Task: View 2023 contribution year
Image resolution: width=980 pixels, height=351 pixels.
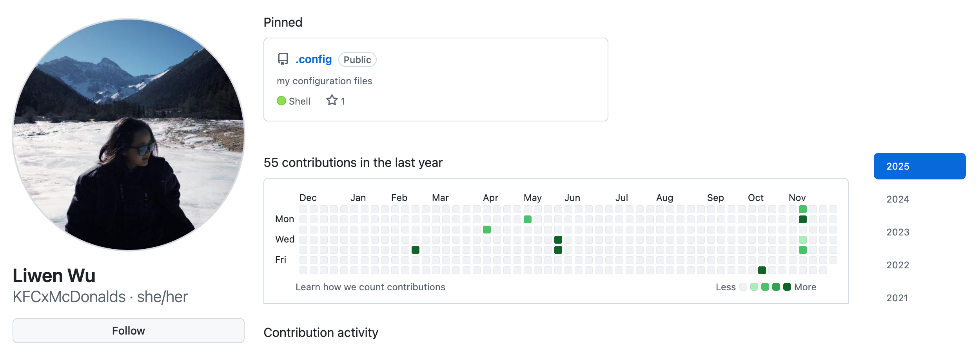Action: click(898, 232)
